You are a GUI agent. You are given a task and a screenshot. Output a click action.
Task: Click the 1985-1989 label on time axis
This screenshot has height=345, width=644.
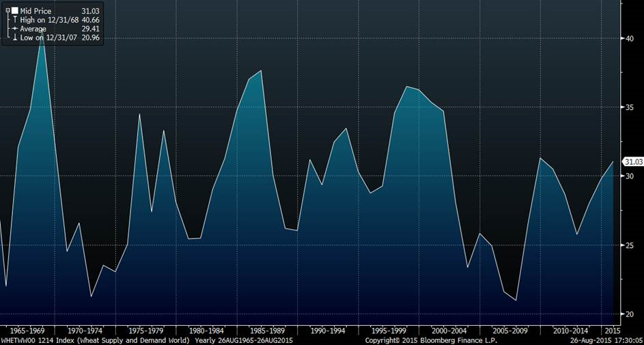point(267,330)
